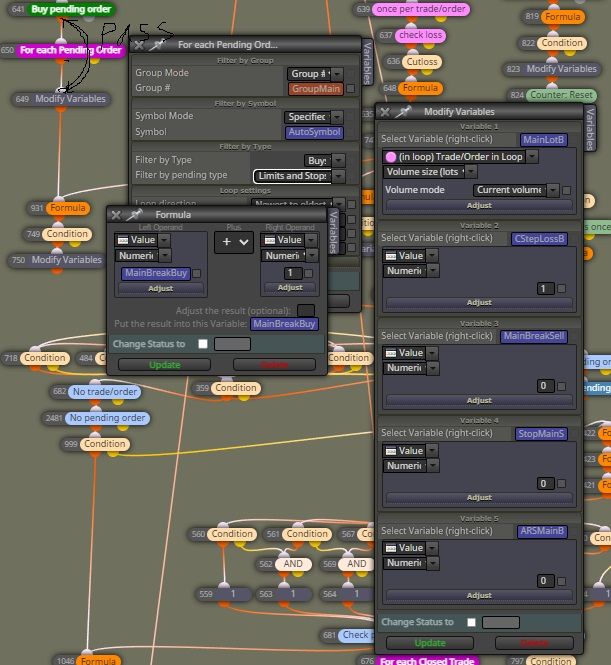Select the result variable MainBreakBuy field
This screenshot has width=611, height=665.
point(284,324)
